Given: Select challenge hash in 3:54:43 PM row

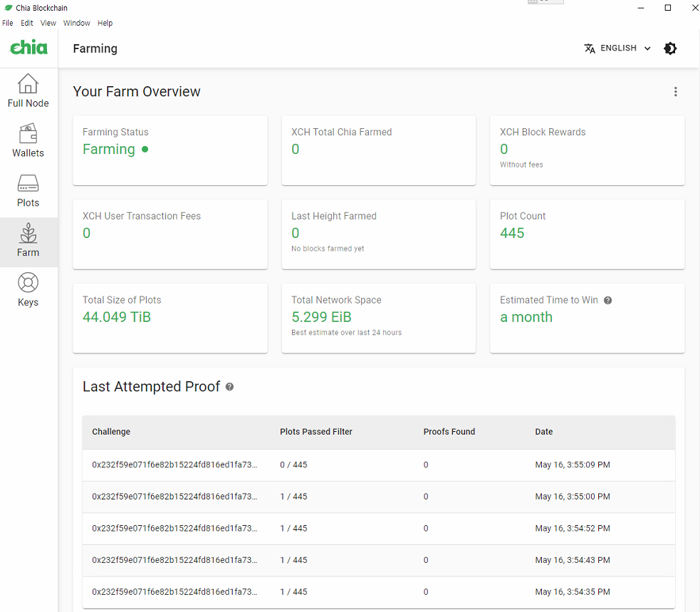Looking at the screenshot, I should pyautogui.click(x=174, y=560).
